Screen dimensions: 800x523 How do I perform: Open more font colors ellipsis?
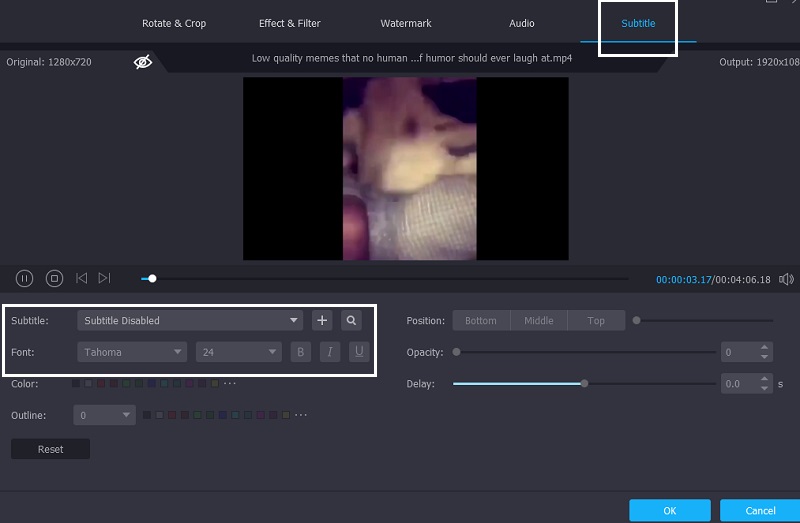(230, 383)
